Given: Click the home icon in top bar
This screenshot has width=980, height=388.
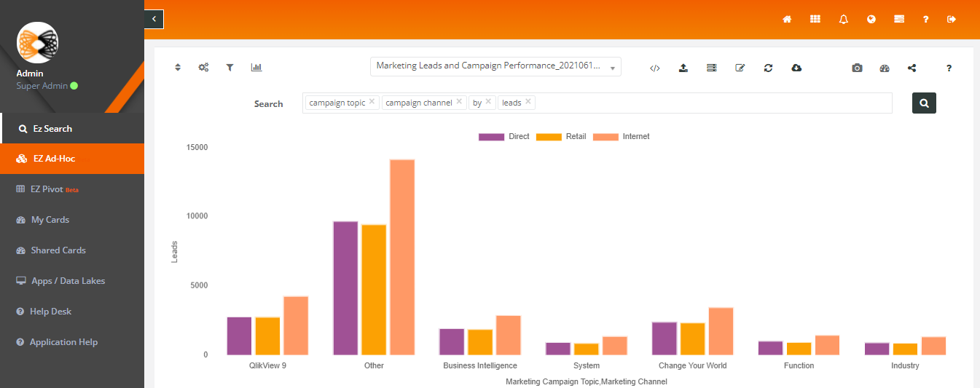Looking at the screenshot, I should point(787,20).
